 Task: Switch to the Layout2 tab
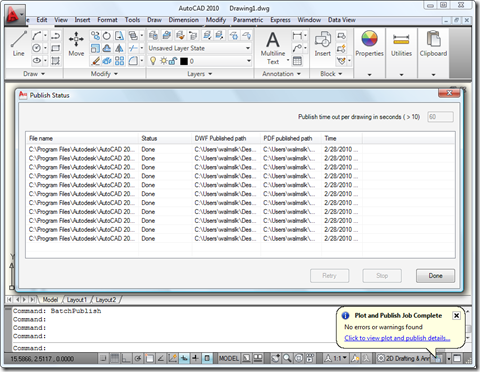106,300
